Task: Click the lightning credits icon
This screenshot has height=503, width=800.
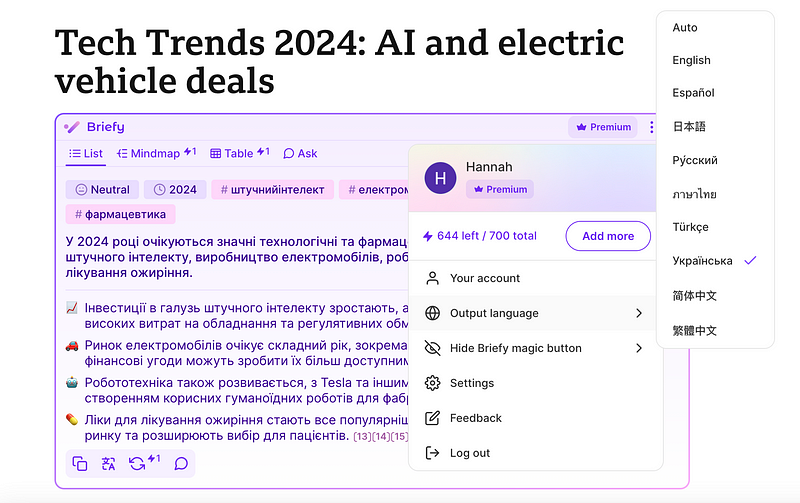Action: click(x=428, y=236)
